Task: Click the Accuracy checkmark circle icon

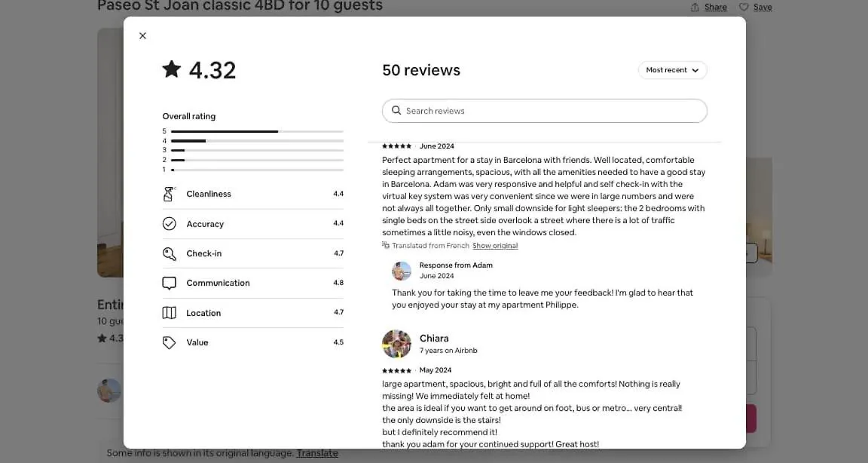Action: click(x=169, y=224)
